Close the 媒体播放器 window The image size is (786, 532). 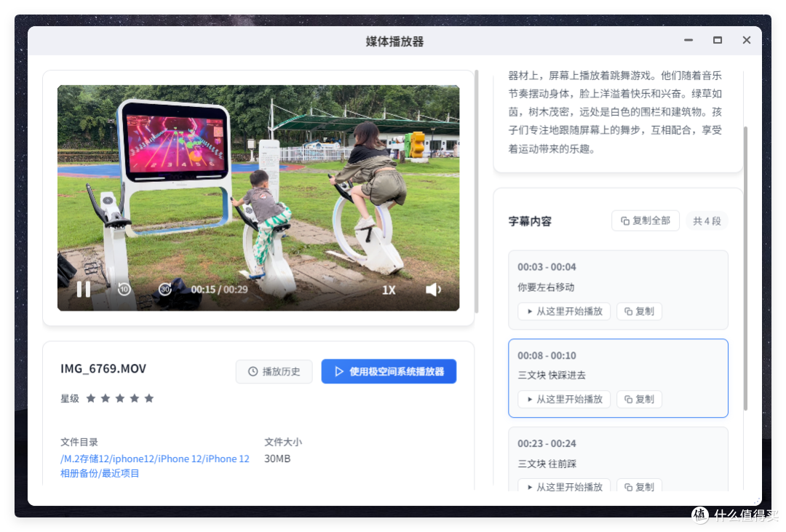point(747,40)
